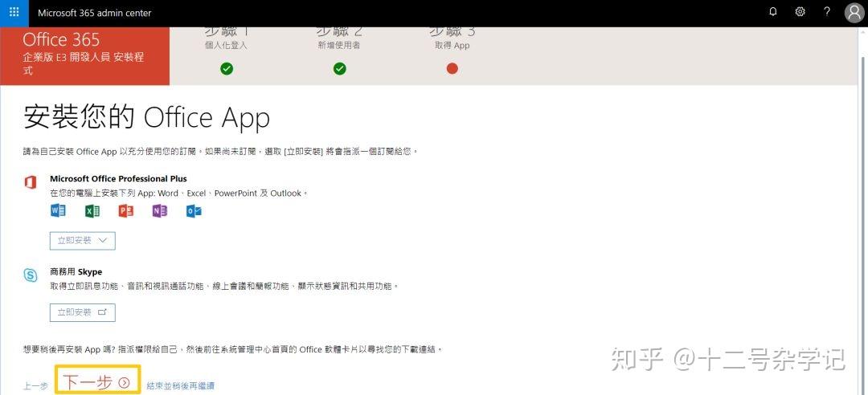Screen dimensions: 868x395
Task: Open the notifications bell
Action: pyautogui.click(x=773, y=11)
